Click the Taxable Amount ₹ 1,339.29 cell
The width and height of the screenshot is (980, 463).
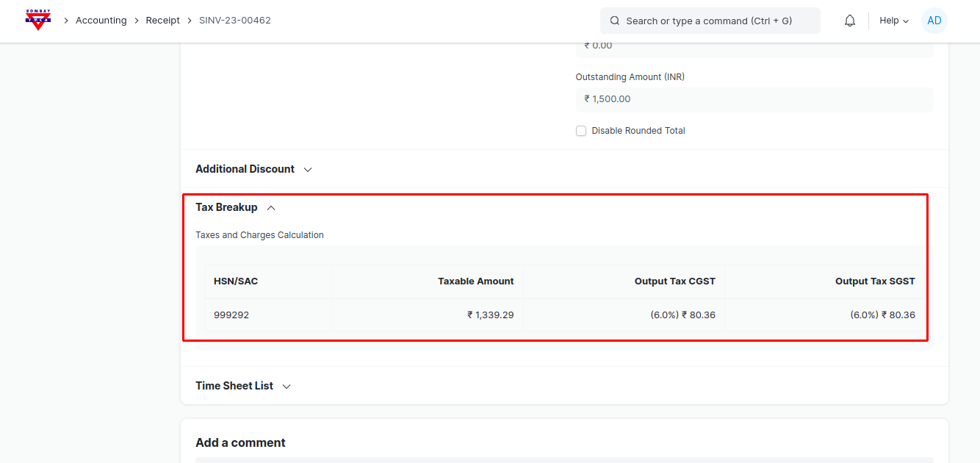(490, 315)
